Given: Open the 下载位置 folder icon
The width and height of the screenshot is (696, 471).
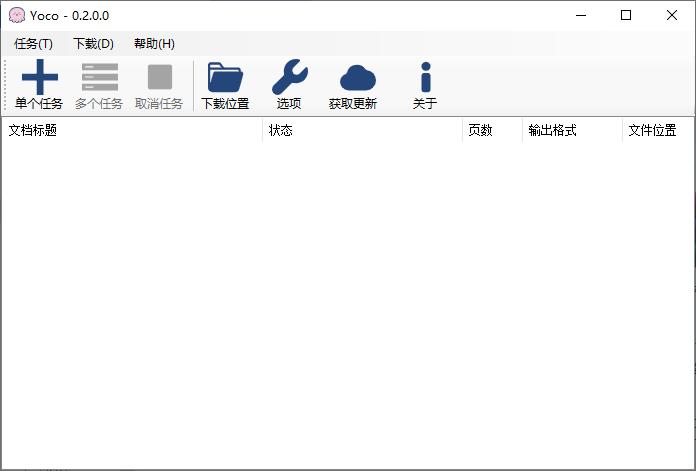Looking at the screenshot, I should (x=225, y=78).
